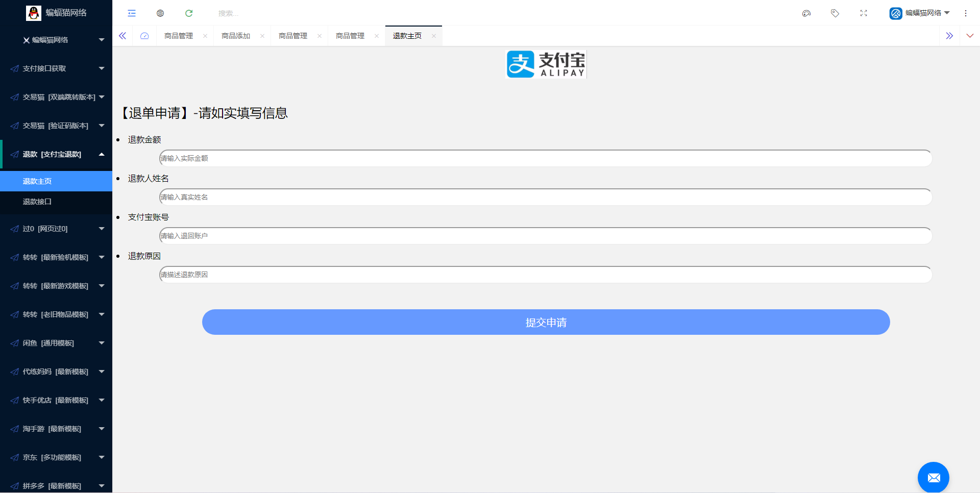Select the 退款主页 tab
This screenshot has height=493, width=980.
coord(407,36)
